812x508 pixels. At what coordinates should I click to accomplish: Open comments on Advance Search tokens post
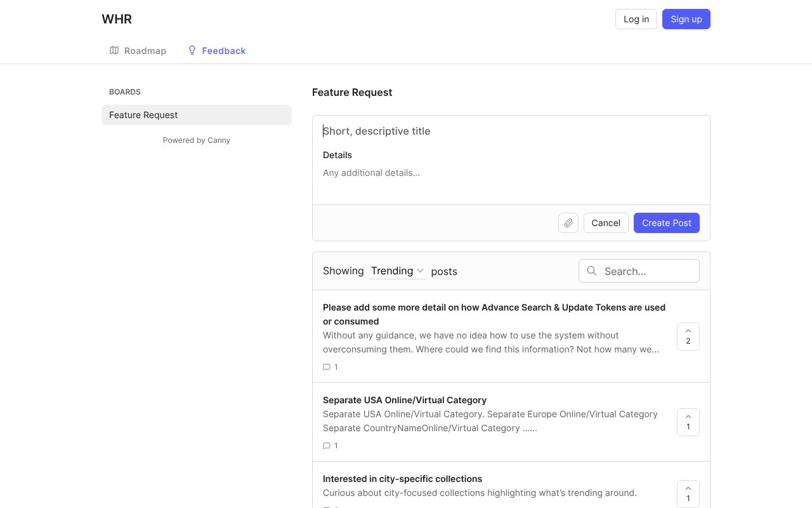[331, 367]
